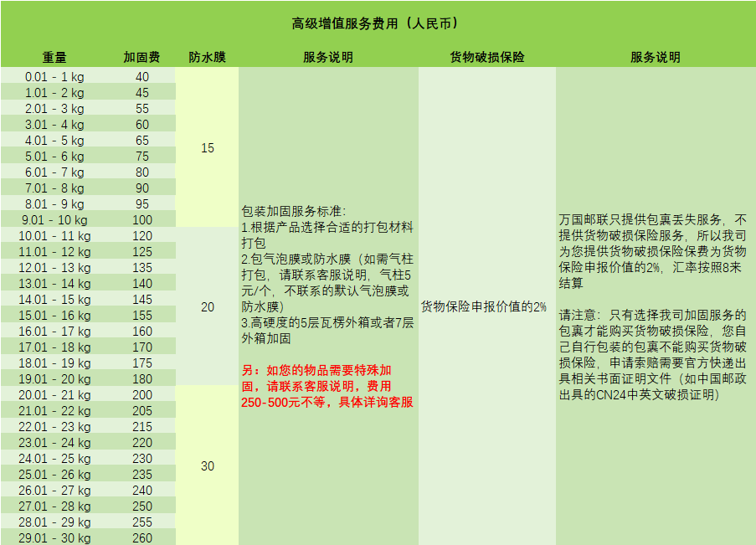Select the 加固费 column header
The image size is (756, 545).
(x=141, y=58)
